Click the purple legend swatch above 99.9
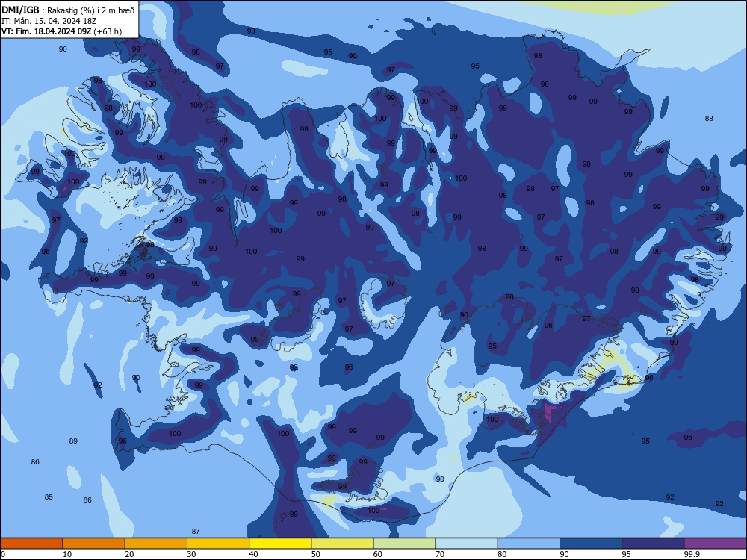This screenshot has height=560, width=747. tap(715, 544)
